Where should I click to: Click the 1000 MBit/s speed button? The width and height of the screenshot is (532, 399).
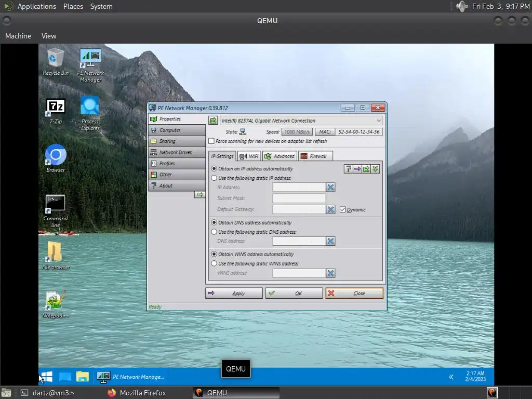point(297,131)
